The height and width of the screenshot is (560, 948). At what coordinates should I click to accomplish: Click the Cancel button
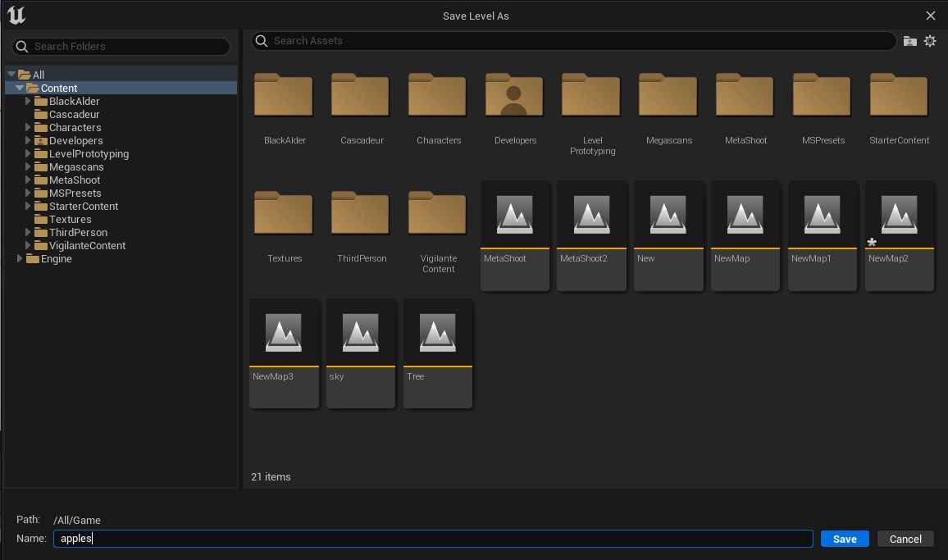pos(905,539)
